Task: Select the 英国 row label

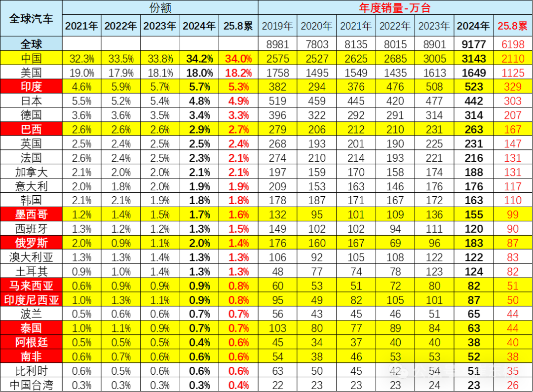Action: (31, 143)
